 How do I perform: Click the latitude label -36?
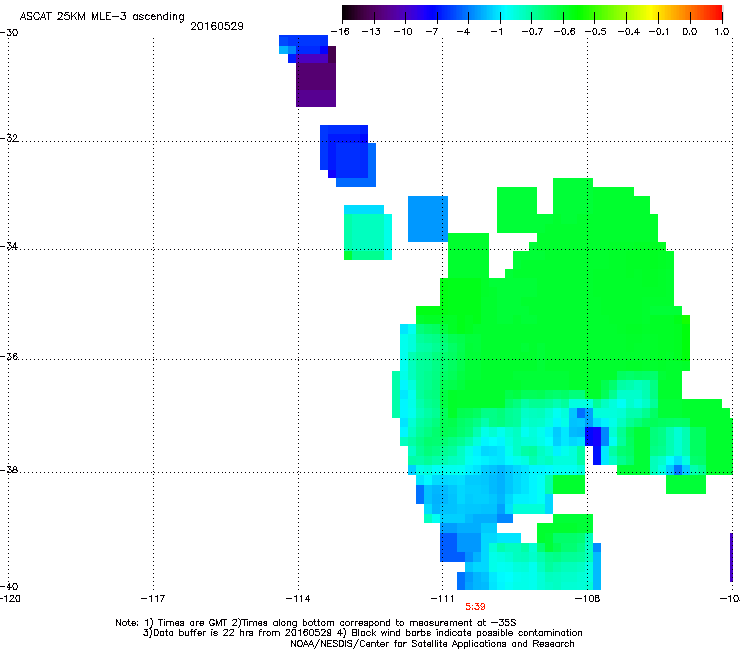(x=9, y=356)
